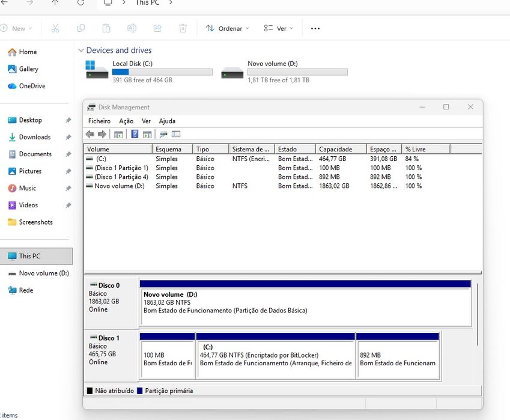
Task: Sort by the Estado column header
Action: [295, 149]
